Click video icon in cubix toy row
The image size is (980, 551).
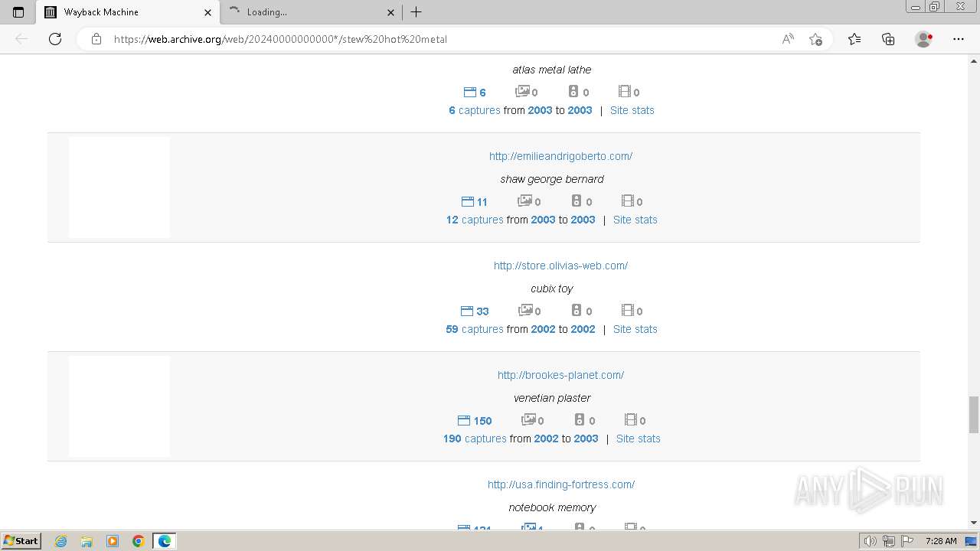coord(627,310)
